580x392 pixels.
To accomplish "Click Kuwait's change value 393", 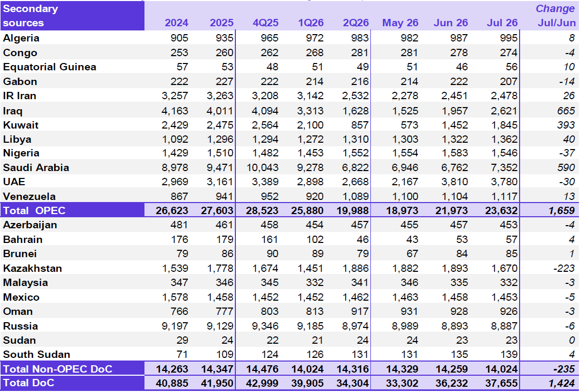I will click(566, 125).
